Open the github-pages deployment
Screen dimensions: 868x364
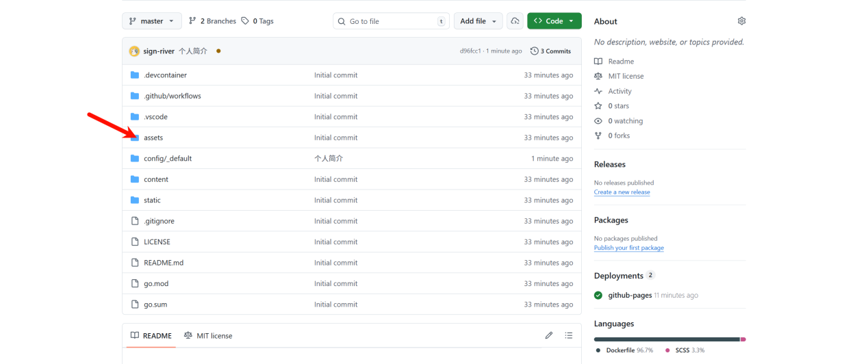630,296
